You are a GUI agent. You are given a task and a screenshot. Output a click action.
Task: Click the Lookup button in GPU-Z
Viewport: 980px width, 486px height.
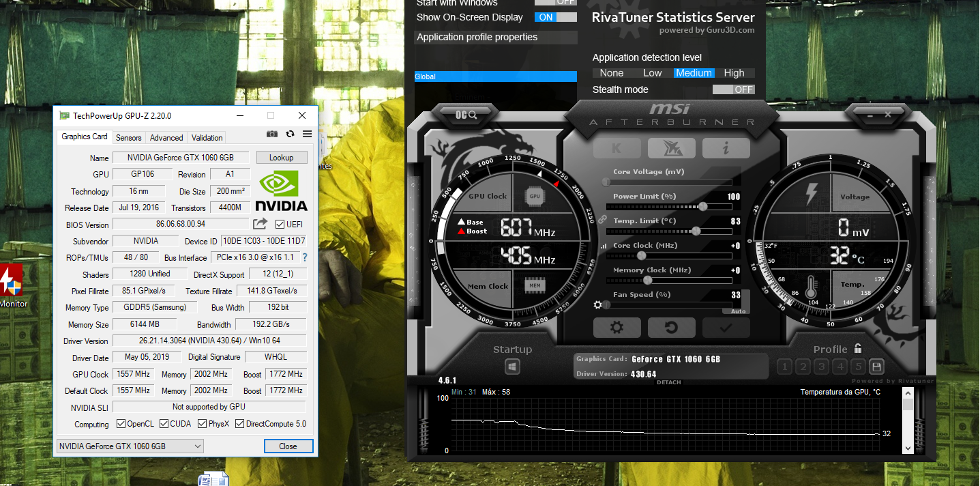point(281,158)
